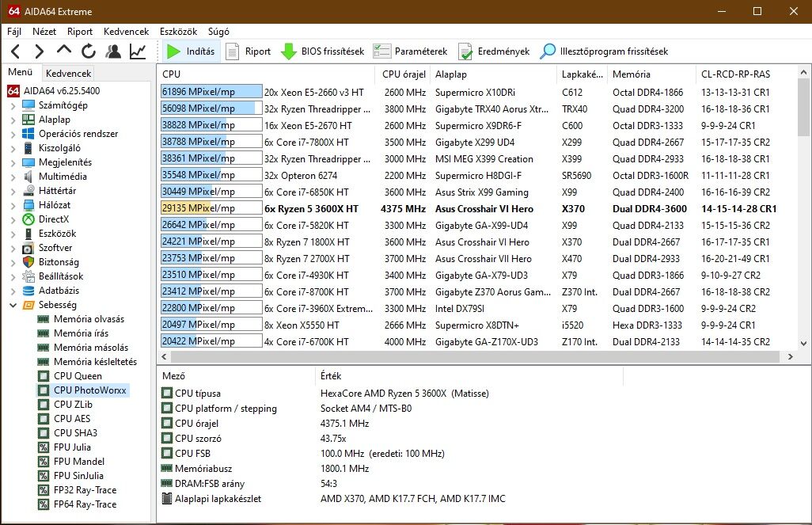Open the Súgó help menu
Viewport: 812px width, 525px height.
tap(218, 32)
